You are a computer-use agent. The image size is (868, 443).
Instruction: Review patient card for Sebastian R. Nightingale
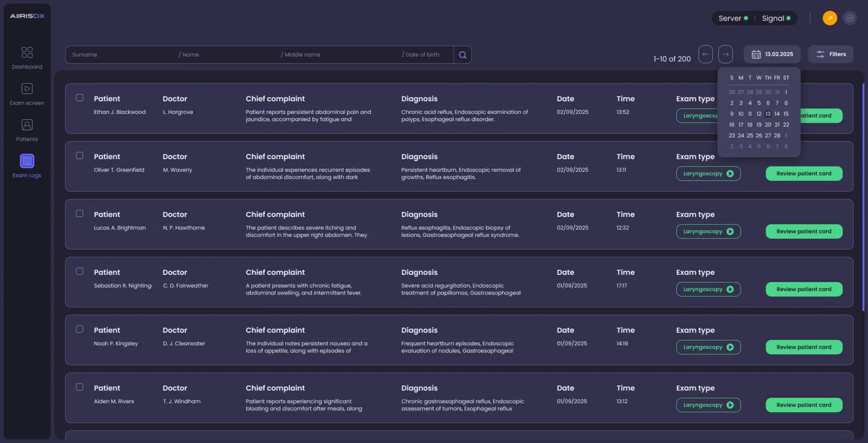tap(804, 289)
